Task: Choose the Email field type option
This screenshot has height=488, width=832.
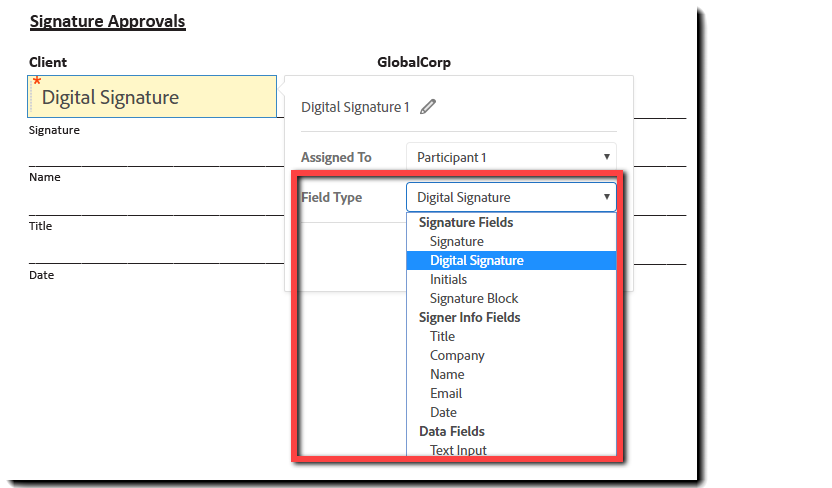Action: click(446, 393)
